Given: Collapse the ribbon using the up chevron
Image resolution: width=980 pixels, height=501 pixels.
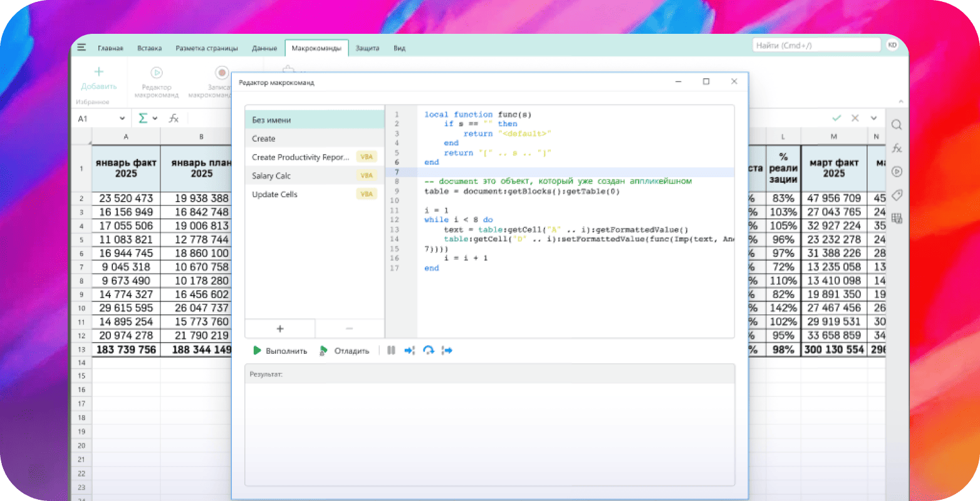Looking at the screenshot, I should click(900, 101).
